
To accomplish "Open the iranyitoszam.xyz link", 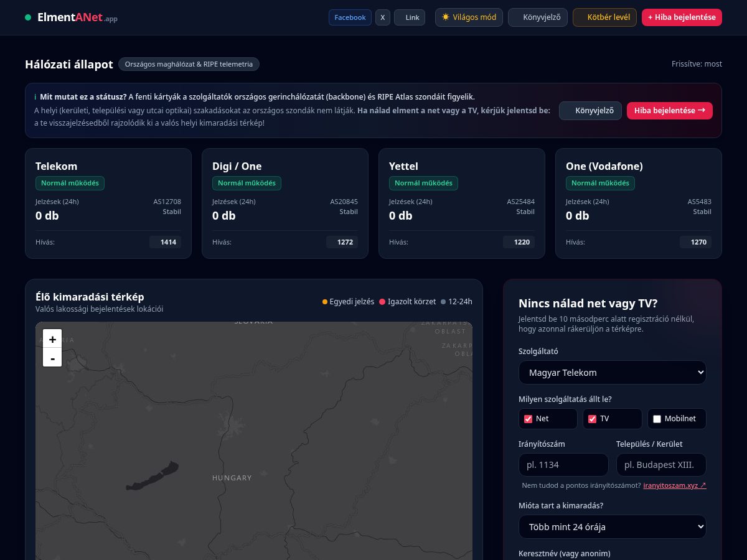I will coord(675,485).
